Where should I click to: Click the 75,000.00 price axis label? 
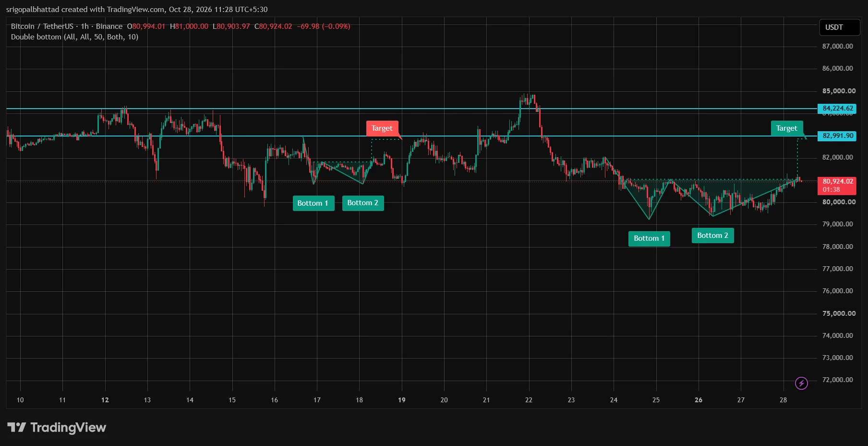coord(839,314)
